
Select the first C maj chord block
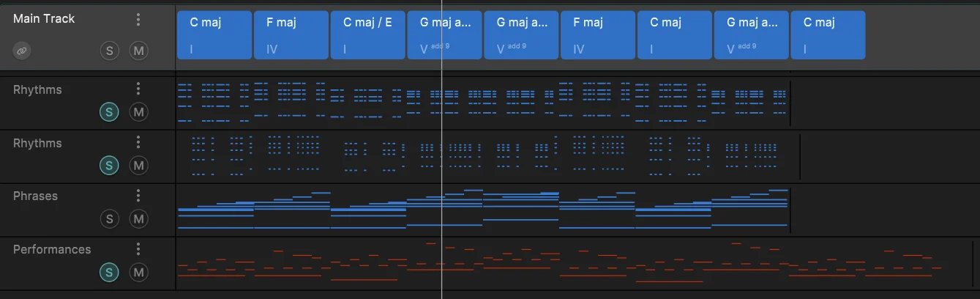pos(214,34)
